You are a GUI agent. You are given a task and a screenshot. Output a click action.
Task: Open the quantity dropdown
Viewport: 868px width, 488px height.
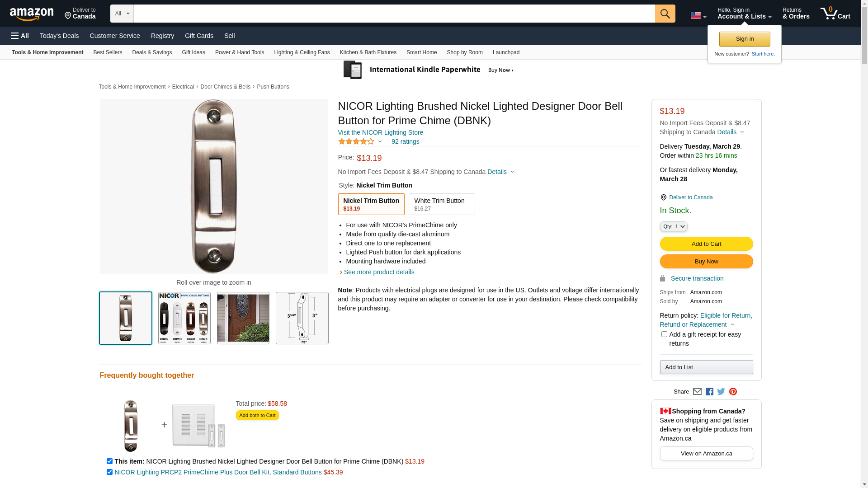click(x=674, y=226)
